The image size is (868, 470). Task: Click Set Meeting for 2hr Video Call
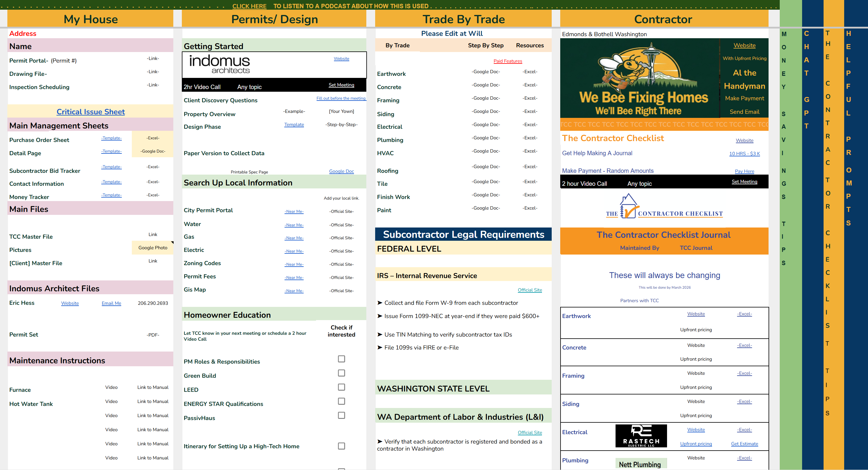341,85
